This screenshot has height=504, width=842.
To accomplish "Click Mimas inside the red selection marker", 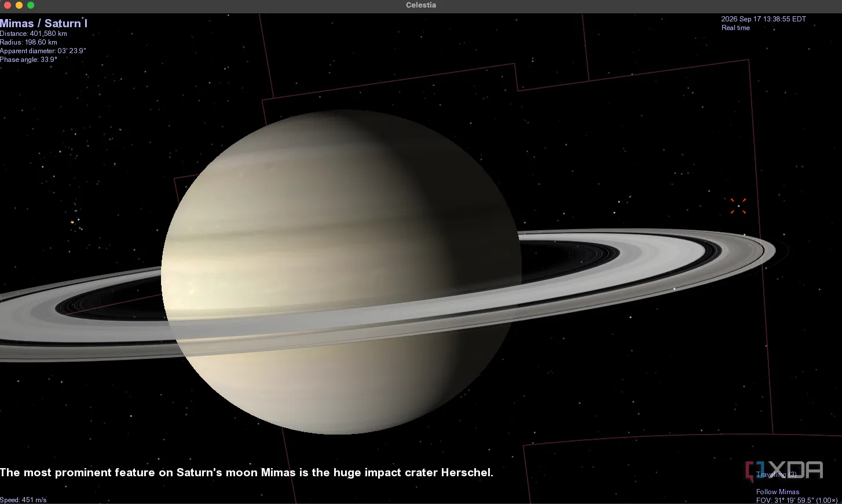I will click(x=738, y=206).
